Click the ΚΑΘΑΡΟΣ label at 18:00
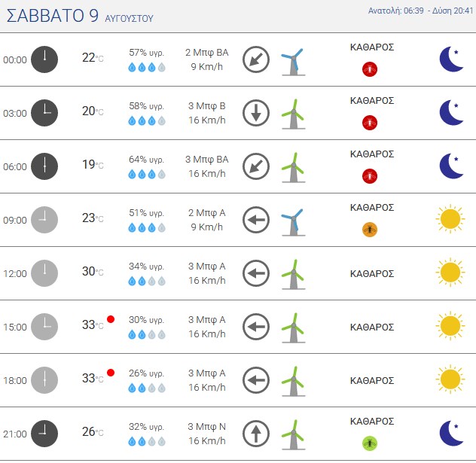 (x=372, y=380)
